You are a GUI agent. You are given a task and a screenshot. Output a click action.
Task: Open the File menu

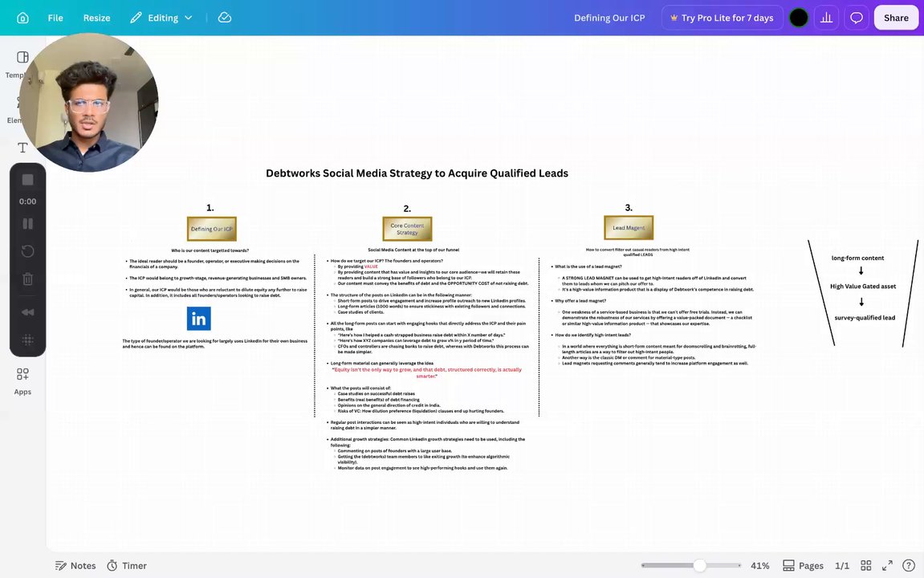pos(55,18)
